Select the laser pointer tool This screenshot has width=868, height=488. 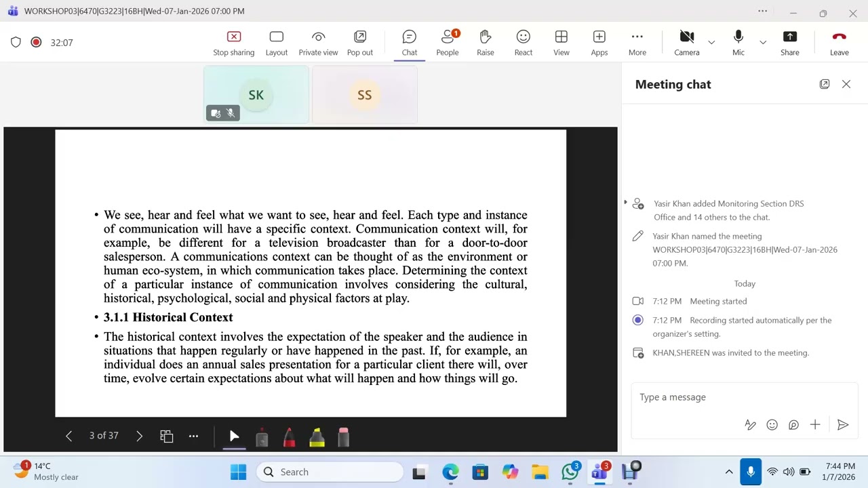(262, 438)
